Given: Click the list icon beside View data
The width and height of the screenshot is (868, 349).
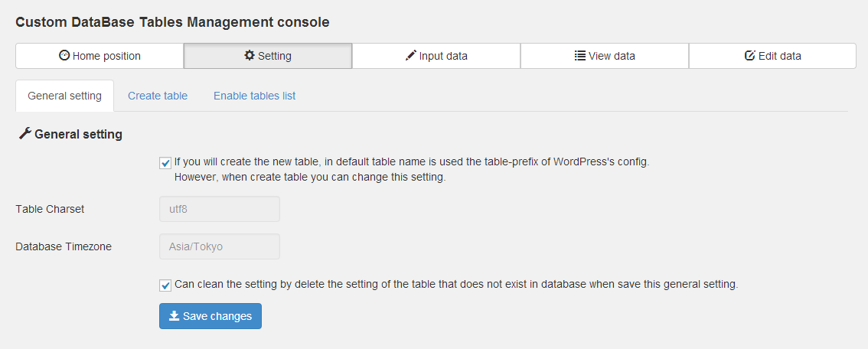Looking at the screenshot, I should tap(580, 56).
